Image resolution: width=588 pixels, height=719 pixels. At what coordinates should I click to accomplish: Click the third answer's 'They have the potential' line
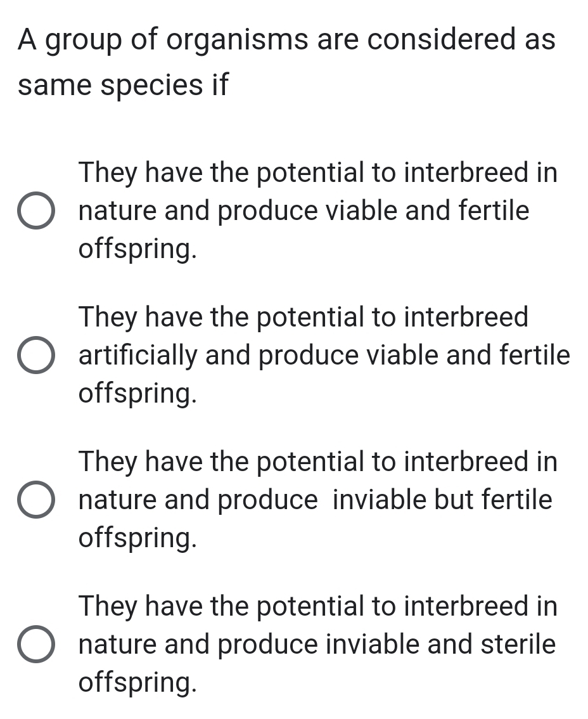(317, 461)
